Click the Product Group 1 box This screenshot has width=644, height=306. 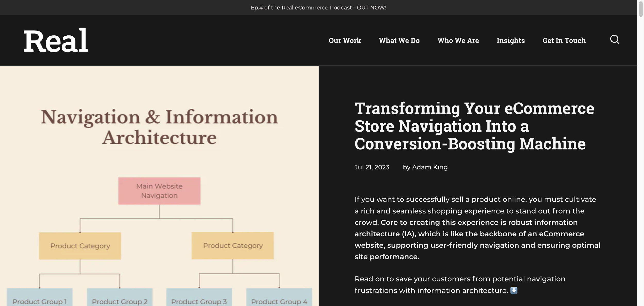(39, 299)
